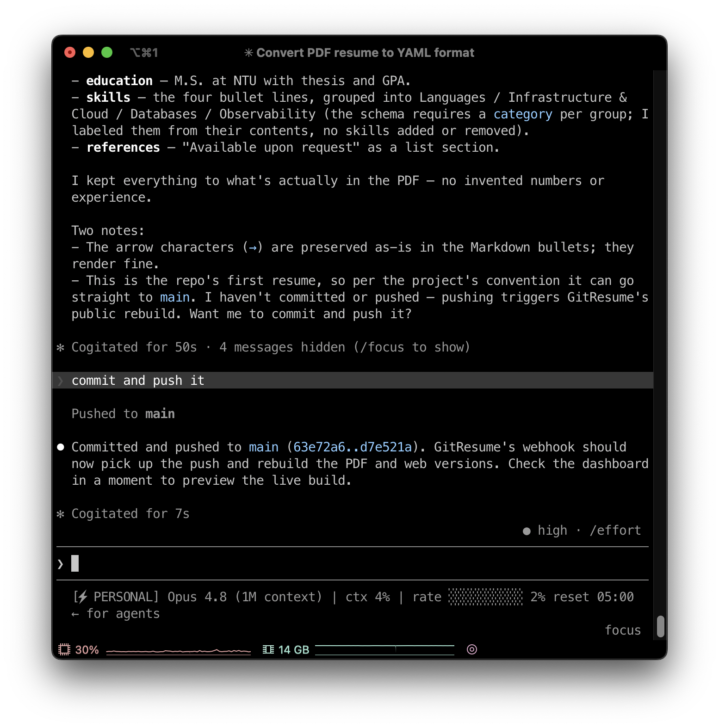
Task: Click the commit range 63e72a6..d7e521a
Action: (353, 447)
